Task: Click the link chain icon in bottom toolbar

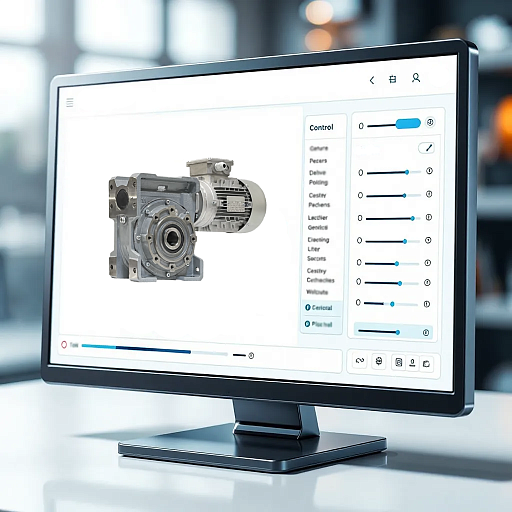Action: point(360,361)
